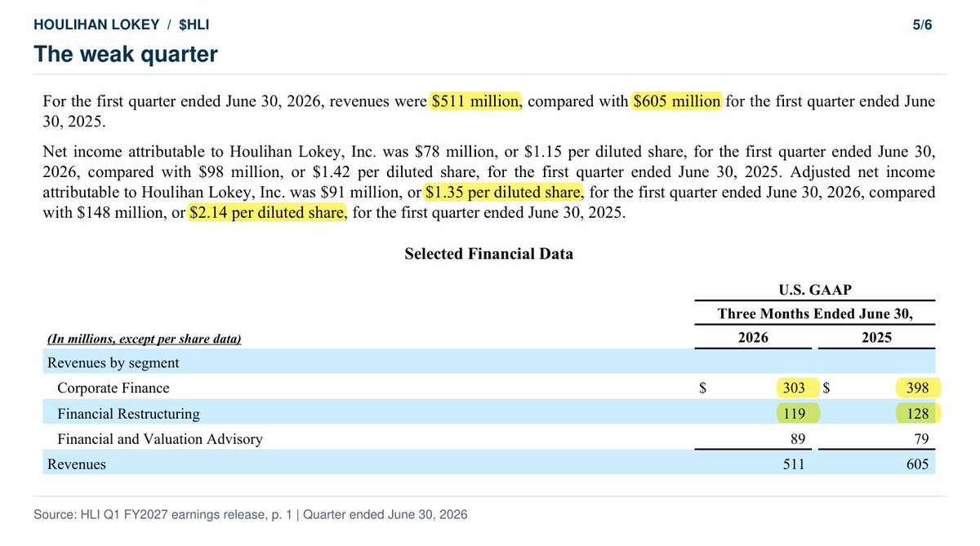Click Financial and Valuation Advisory value 89
The image size is (980, 546).
coord(798,439)
